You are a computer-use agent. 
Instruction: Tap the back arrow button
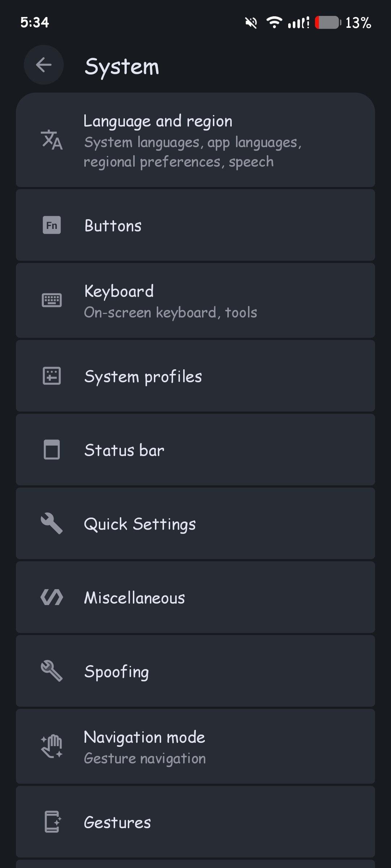44,65
